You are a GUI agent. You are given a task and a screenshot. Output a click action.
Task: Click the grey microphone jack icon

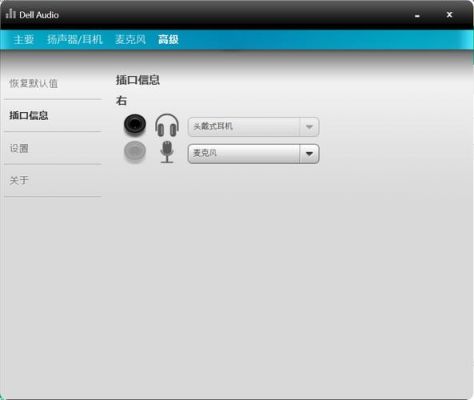pos(135,152)
